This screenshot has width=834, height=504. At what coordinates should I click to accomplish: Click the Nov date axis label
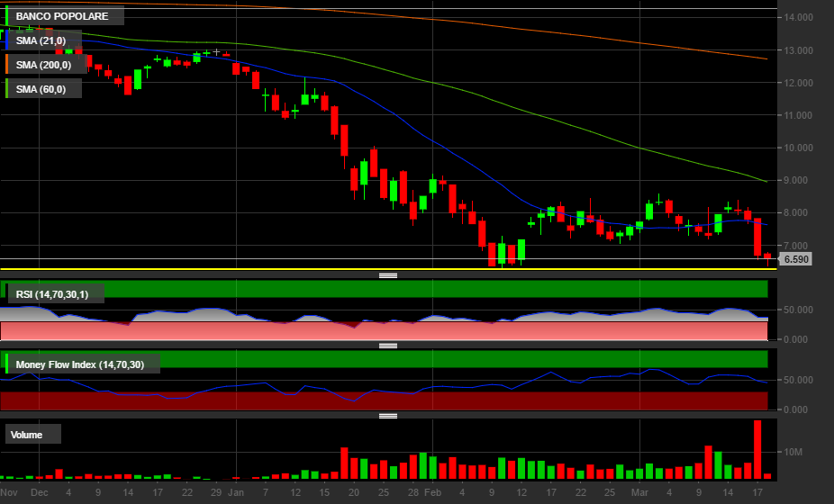[x=9, y=492]
